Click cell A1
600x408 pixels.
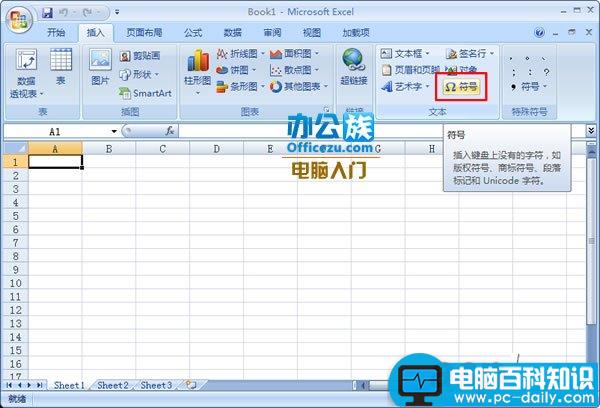55,162
